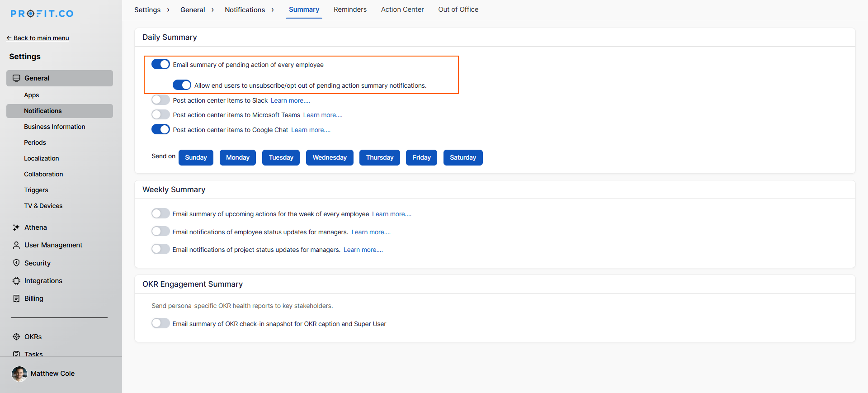Click the Athena sparkle icon
The height and width of the screenshot is (393, 868).
(16, 227)
